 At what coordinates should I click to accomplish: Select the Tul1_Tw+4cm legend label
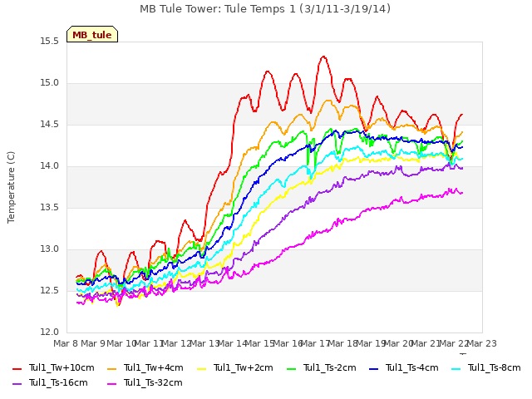153,367
